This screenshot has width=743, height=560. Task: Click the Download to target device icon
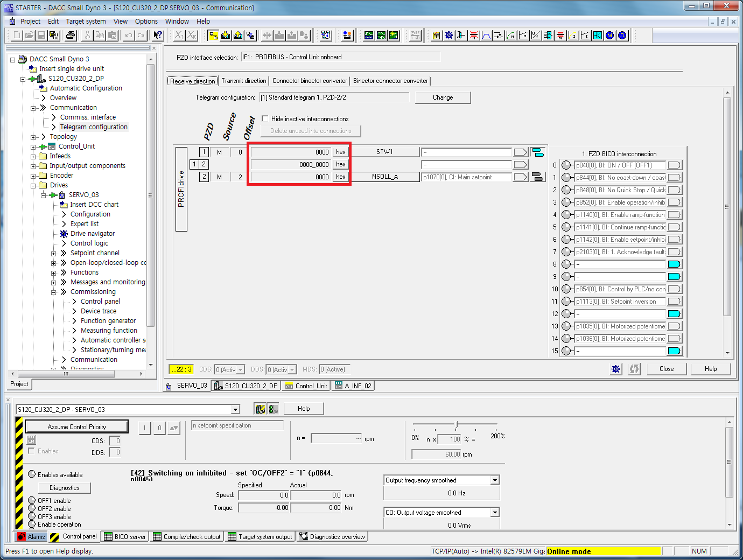coord(226,36)
